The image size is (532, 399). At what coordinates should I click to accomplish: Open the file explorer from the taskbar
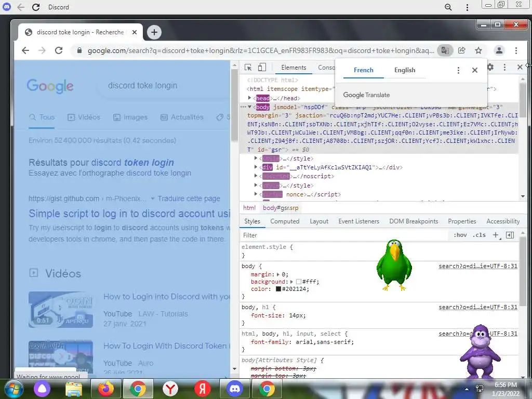(x=74, y=389)
